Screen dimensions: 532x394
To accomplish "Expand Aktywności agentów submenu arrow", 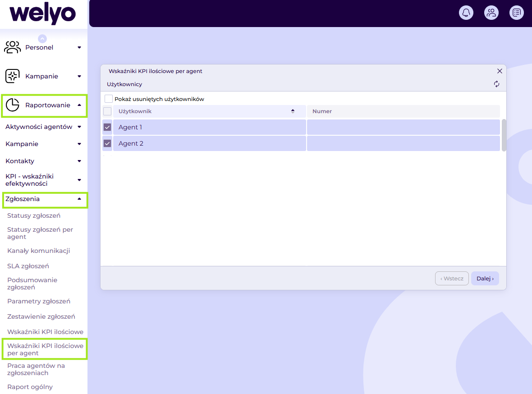I will [x=79, y=127].
